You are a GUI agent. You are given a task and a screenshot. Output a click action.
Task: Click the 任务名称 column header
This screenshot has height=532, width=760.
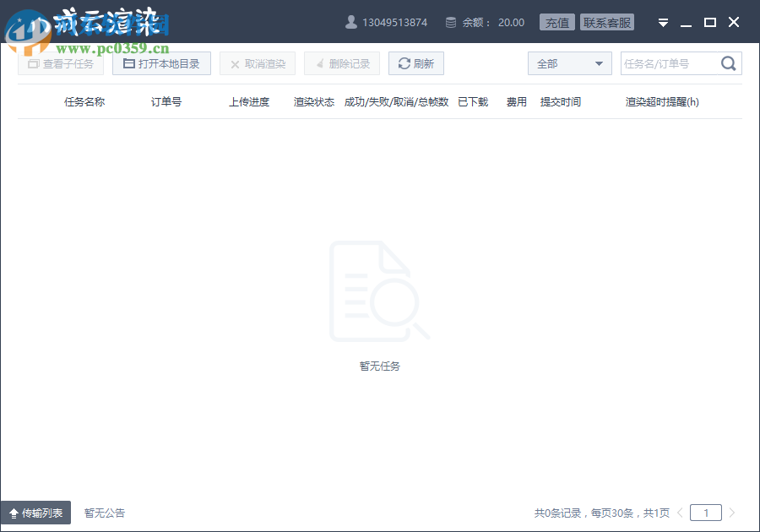[x=84, y=100]
